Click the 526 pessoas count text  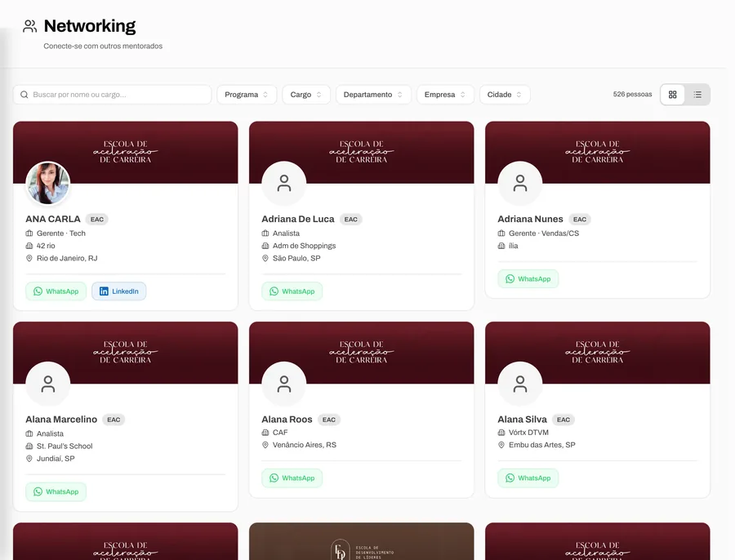[632, 94]
